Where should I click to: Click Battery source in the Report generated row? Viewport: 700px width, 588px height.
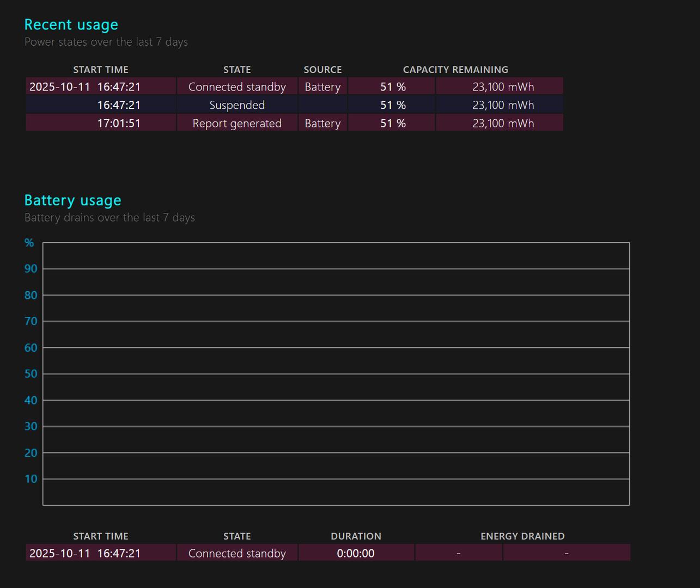[322, 124]
